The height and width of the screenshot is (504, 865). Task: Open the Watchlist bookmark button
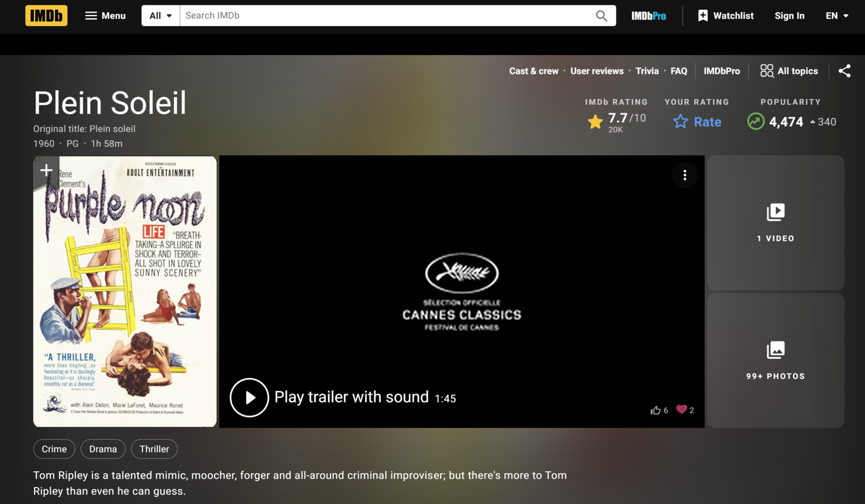726,16
